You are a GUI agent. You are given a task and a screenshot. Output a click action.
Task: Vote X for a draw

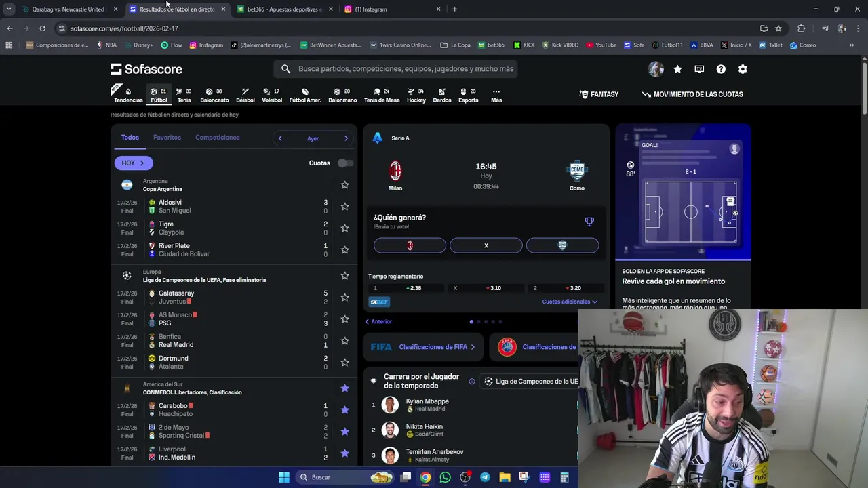click(486, 245)
